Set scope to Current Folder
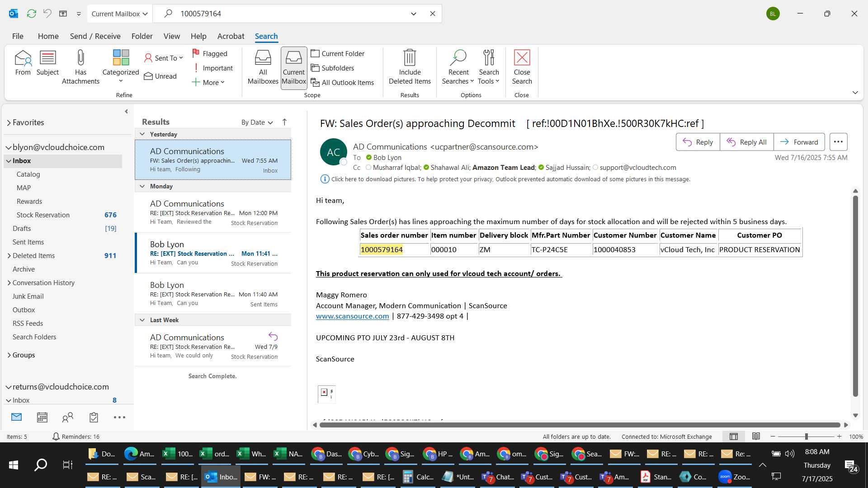The image size is (868, 488). (x=338, y=53)
